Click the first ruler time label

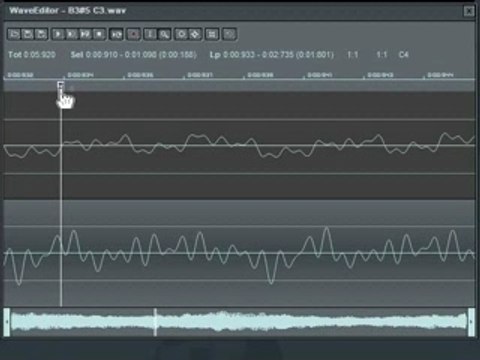pos(20,75)
